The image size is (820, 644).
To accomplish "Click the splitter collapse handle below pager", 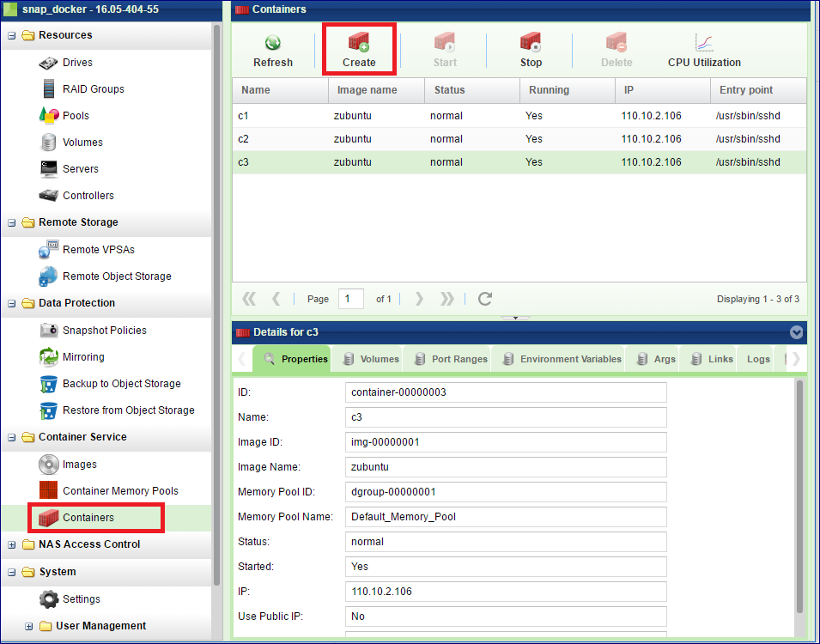I will tap(515, 318).
